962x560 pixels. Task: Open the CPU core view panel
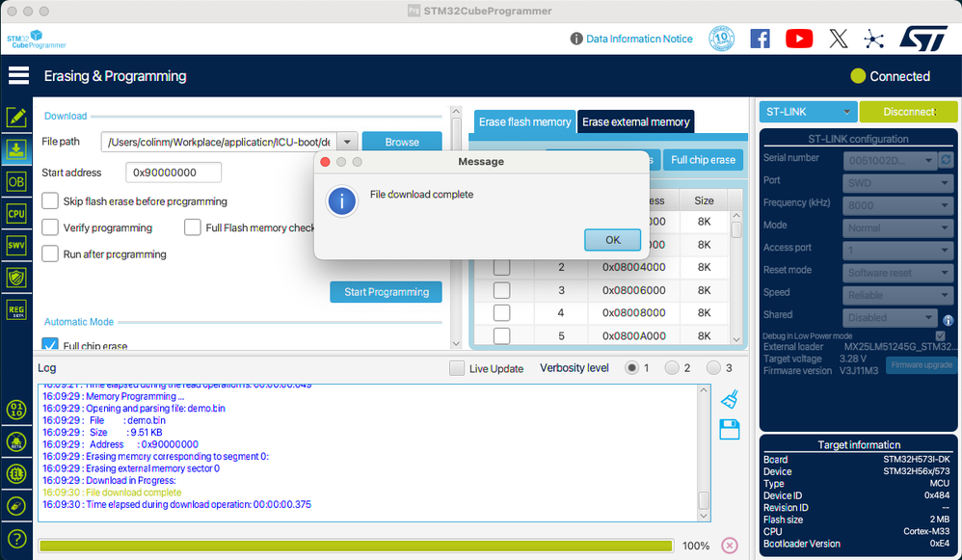click(16, 211)
